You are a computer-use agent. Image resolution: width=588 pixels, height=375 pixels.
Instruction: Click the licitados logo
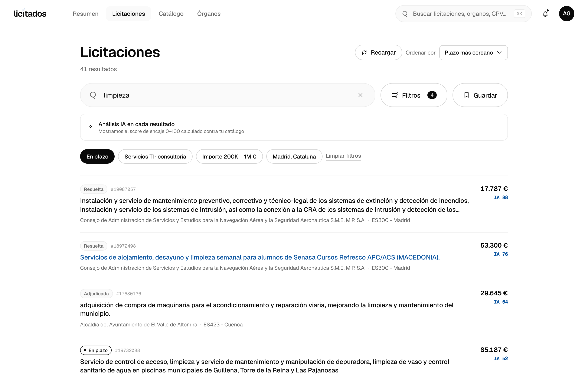coord(30,13)
